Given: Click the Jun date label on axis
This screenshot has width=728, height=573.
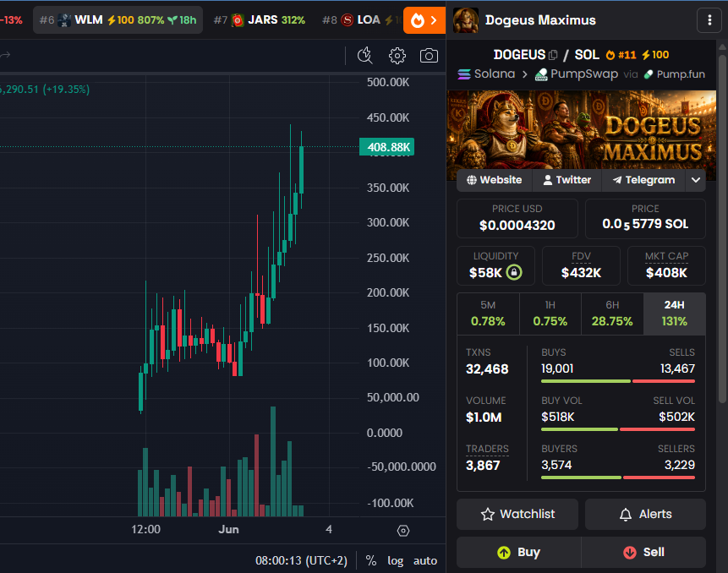Looking at the screenshot, I should (x=228, y=529).
